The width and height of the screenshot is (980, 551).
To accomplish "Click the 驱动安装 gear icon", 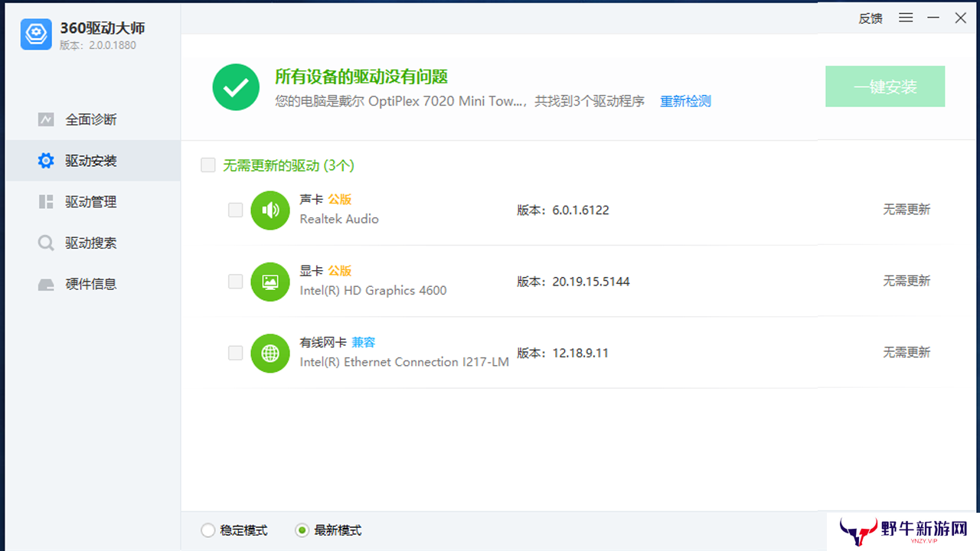I will (46, 161).
